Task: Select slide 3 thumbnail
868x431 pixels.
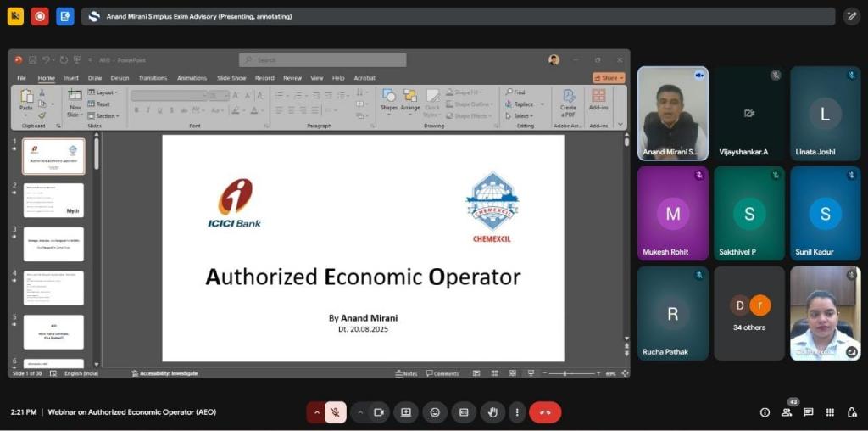Action: pyautogui.click(x=53, y=243)
